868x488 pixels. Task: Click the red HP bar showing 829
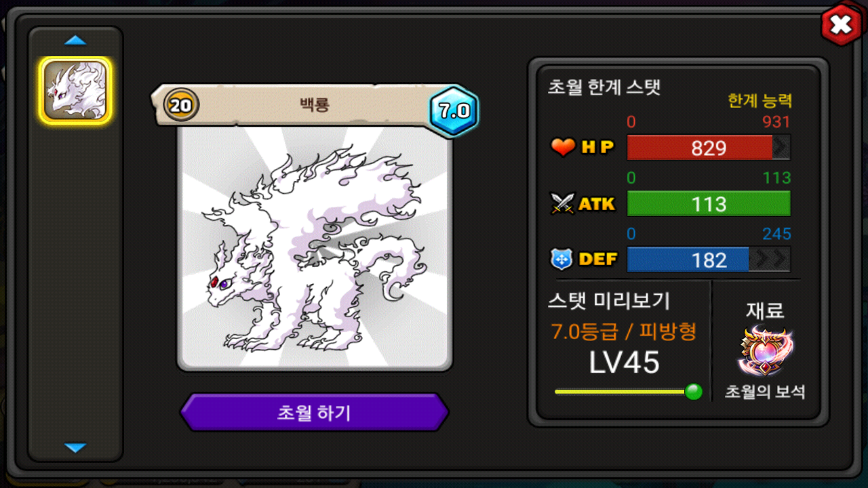pyautogui.click(x=700, y=148)
